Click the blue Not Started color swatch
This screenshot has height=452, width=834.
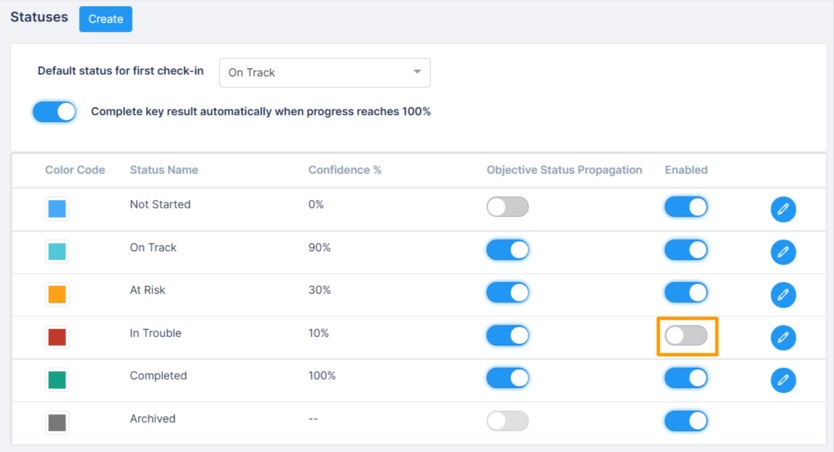click(57, 209)
